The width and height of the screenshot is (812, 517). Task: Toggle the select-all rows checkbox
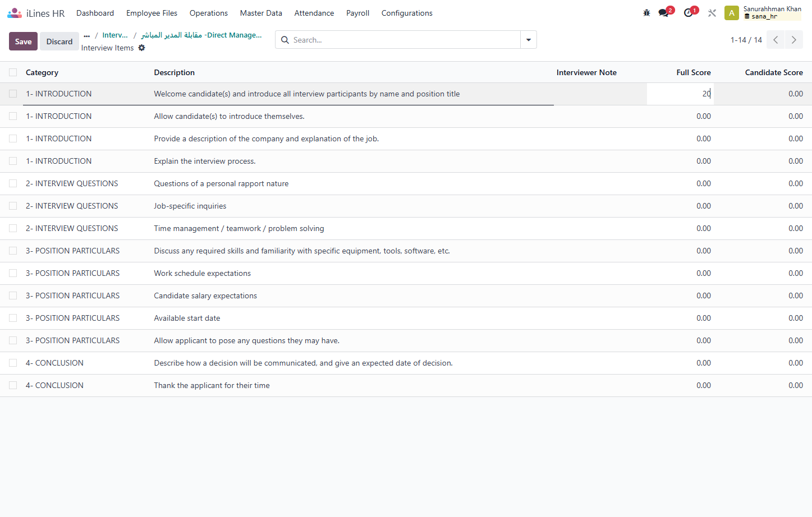tap(13, 72)
